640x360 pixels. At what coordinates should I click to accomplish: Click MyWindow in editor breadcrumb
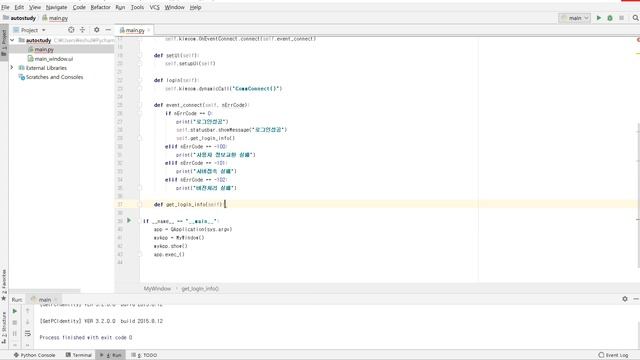157,289
